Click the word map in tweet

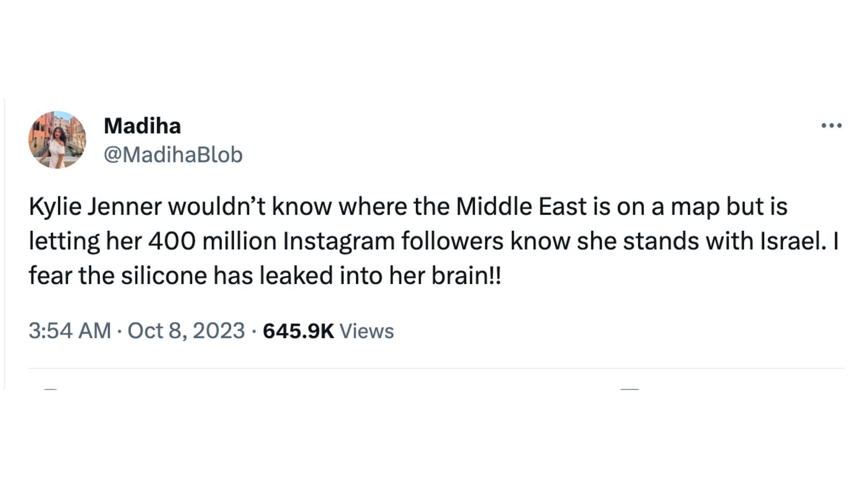(x=695, y=207)
